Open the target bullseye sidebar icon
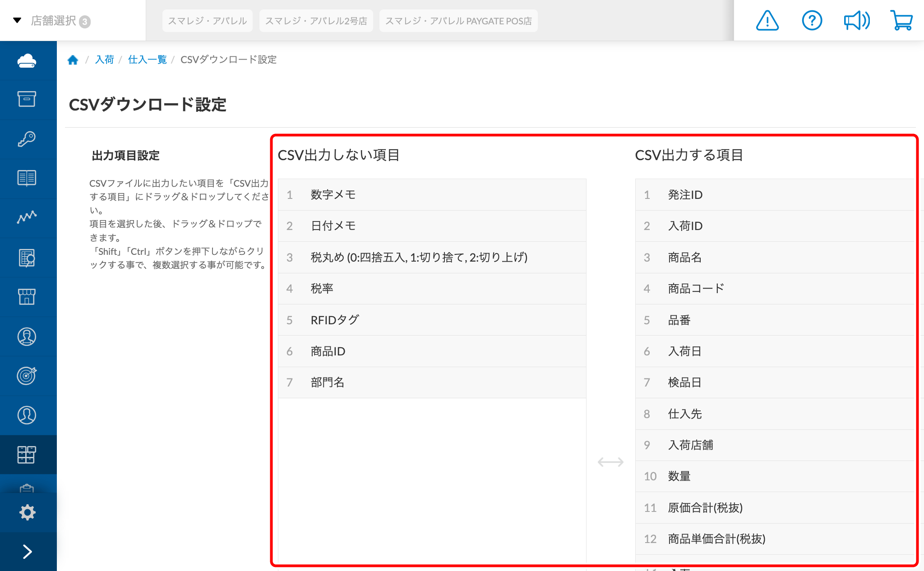This screenshot has height=571, width=924. point(27,376)
